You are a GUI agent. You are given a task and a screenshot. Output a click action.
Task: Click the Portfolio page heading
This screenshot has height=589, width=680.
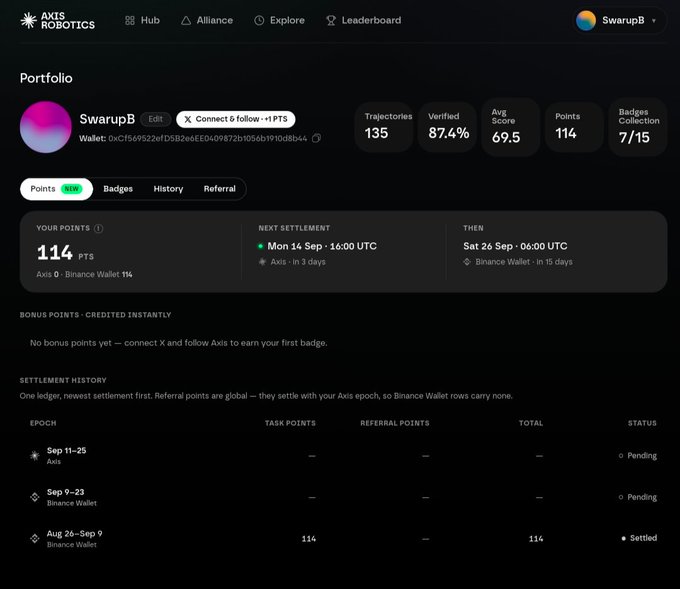[46, 78]
